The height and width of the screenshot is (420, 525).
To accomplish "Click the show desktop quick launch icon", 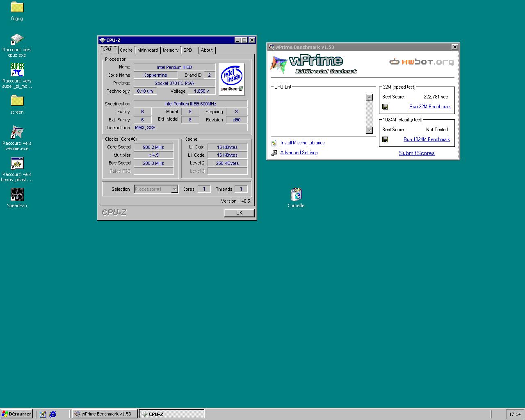I will click(x=43, y=414).
